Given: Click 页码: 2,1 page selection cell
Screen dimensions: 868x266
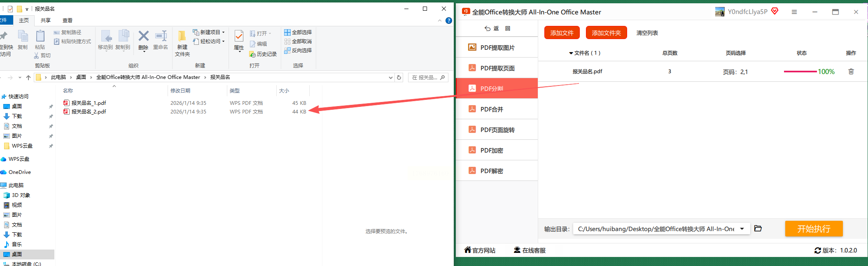Looking at the screenshot, I should tap(735, 72).
